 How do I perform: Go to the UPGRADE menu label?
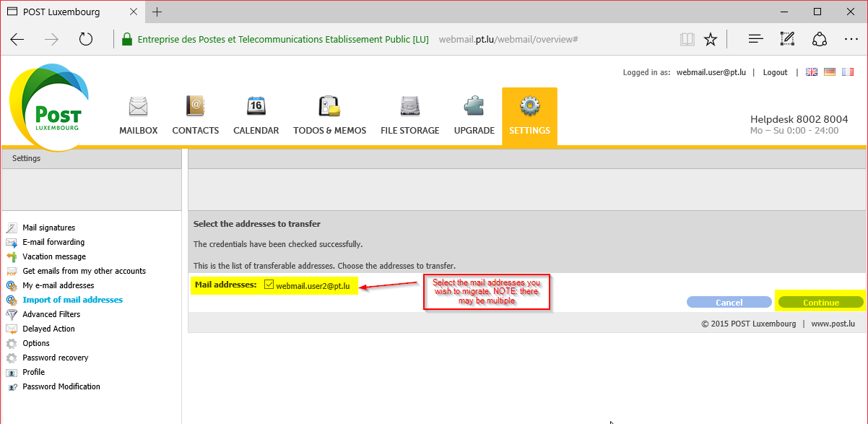(x=474, y=131)
